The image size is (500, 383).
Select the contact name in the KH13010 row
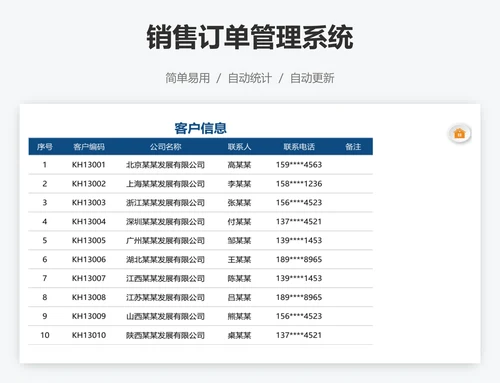(x=239, y=335)
